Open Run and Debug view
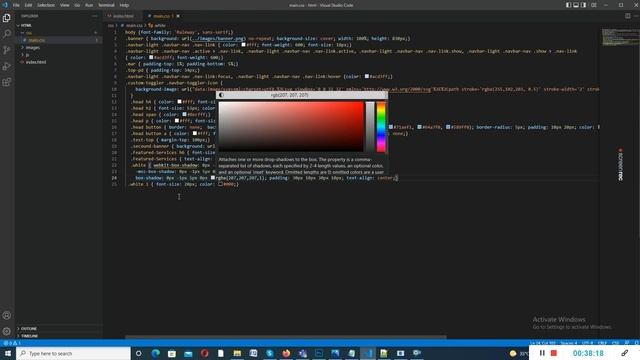Screen dimensions: 640x360 [7, 66]
